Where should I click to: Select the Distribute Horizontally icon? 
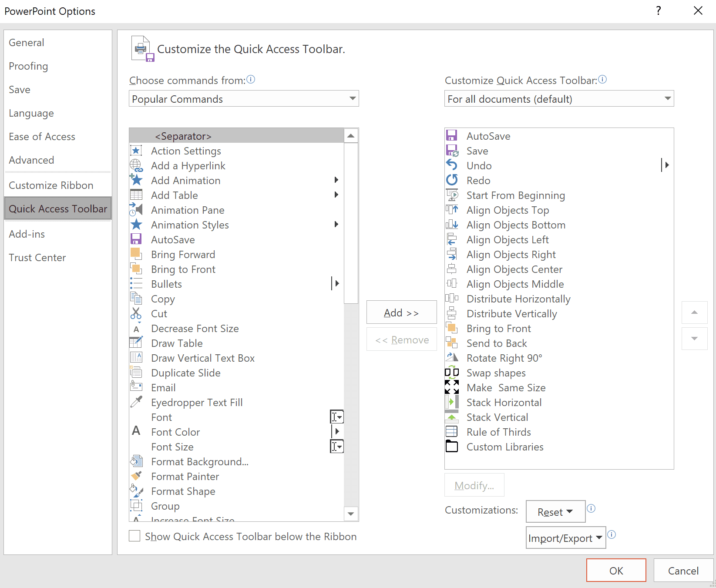click(x=452, y=299)
